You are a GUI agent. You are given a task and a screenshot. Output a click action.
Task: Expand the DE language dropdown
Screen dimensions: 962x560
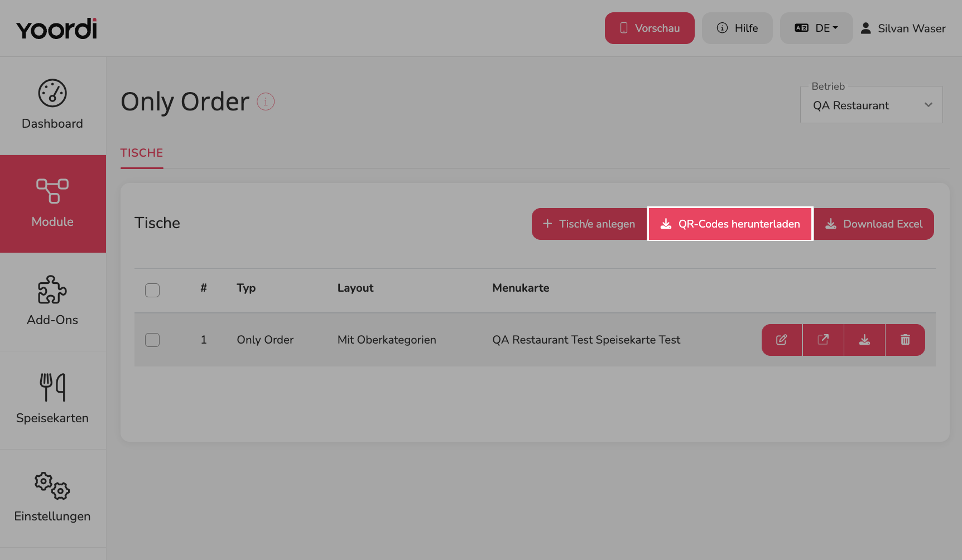click(816, 28)
